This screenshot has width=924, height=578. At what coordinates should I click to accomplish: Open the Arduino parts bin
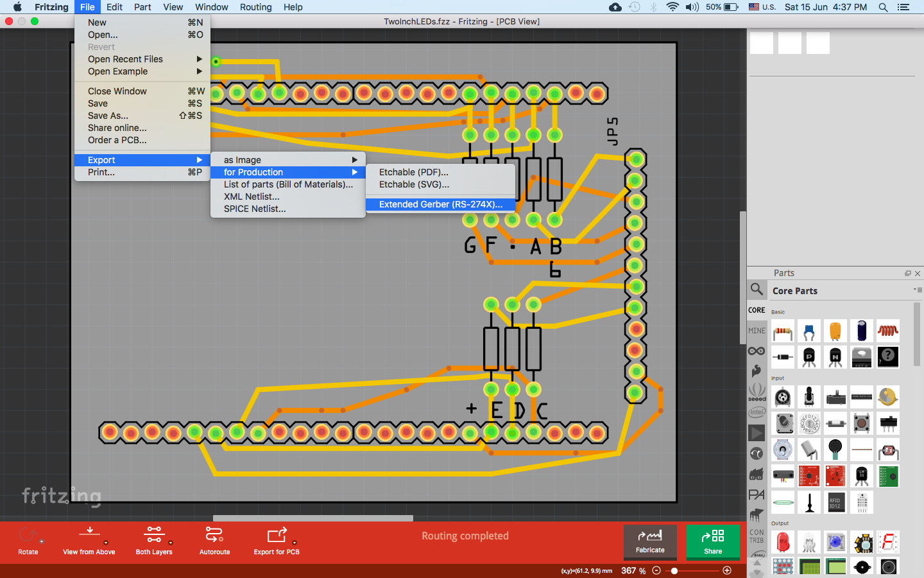(x=757, y=351)
